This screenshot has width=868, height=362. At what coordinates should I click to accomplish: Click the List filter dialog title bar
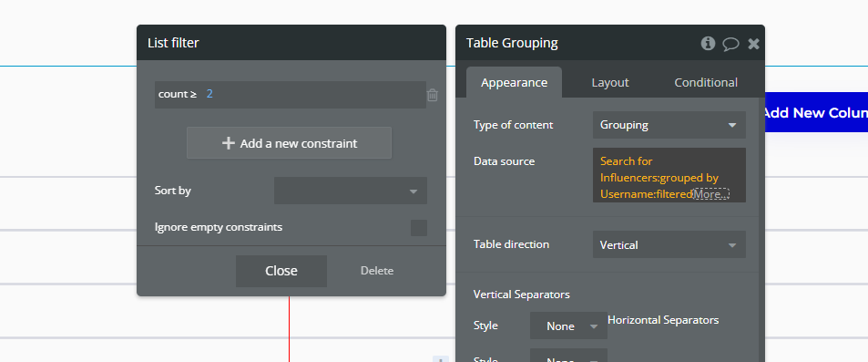tap(291, 43)
